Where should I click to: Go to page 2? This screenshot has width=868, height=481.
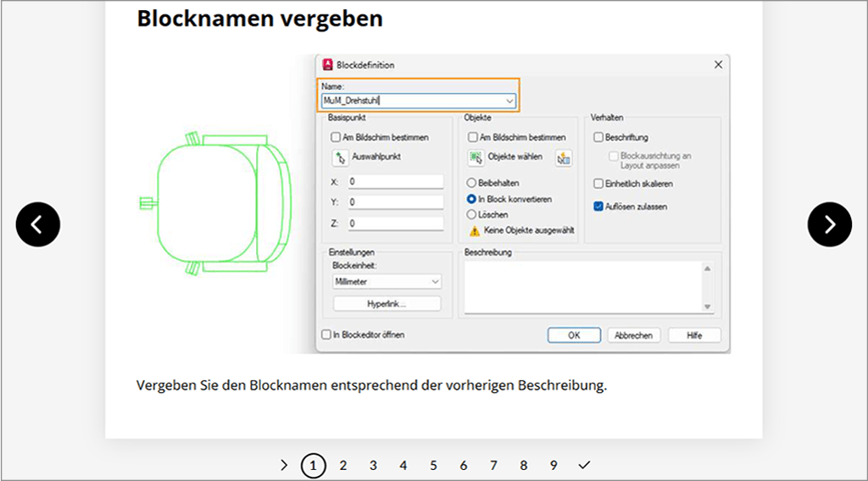tap(343, 466)
